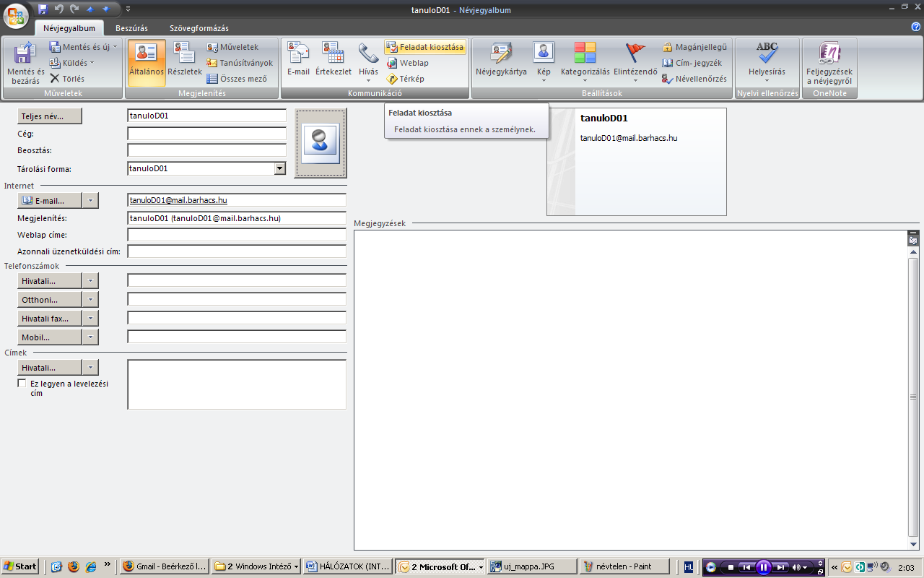Click the Hivatali fax... button

[50, 318]
